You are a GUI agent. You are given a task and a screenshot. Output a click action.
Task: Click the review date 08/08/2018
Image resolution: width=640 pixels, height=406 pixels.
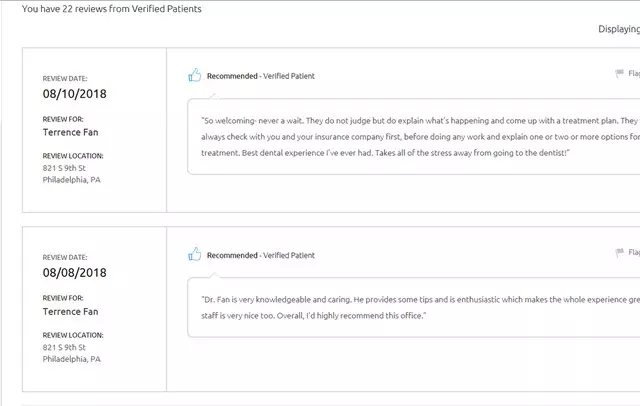click(75, 273)
